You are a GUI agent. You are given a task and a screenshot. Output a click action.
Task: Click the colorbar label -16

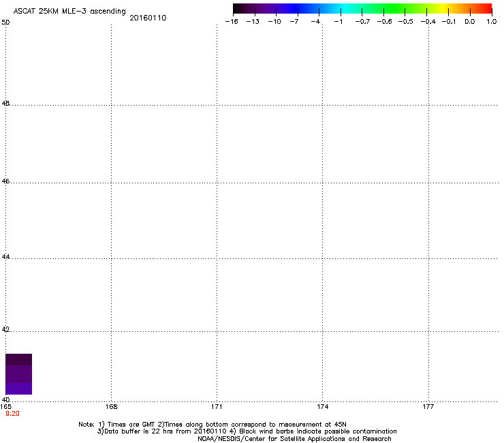coord(232,22)
